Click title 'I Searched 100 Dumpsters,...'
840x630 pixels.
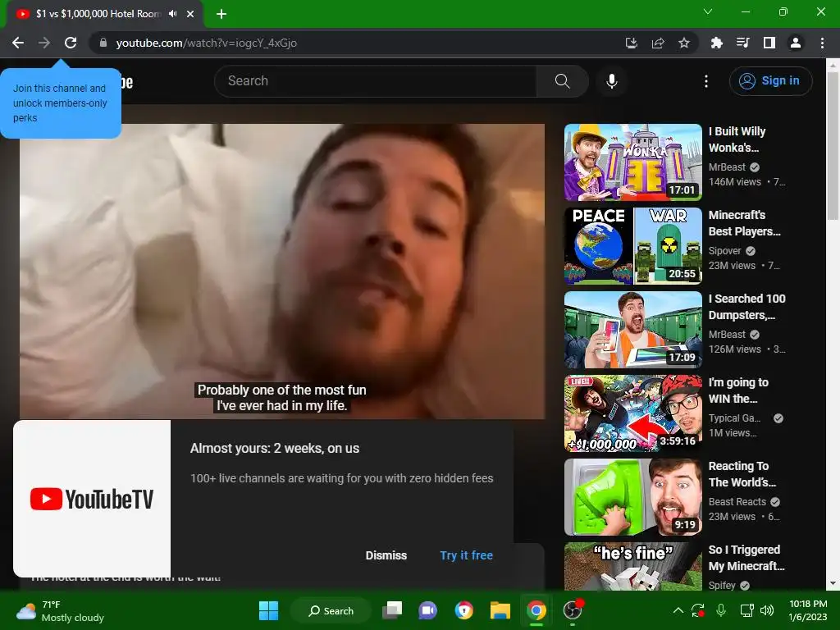coord(746,307)
